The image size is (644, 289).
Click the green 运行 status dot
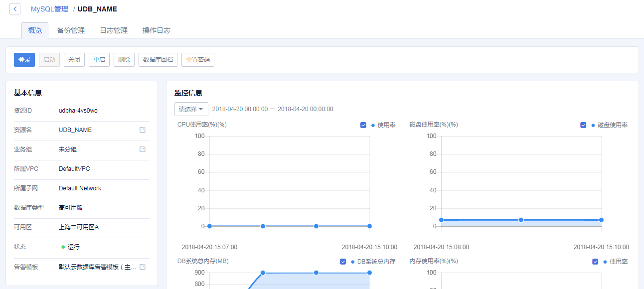click(63, 247)
